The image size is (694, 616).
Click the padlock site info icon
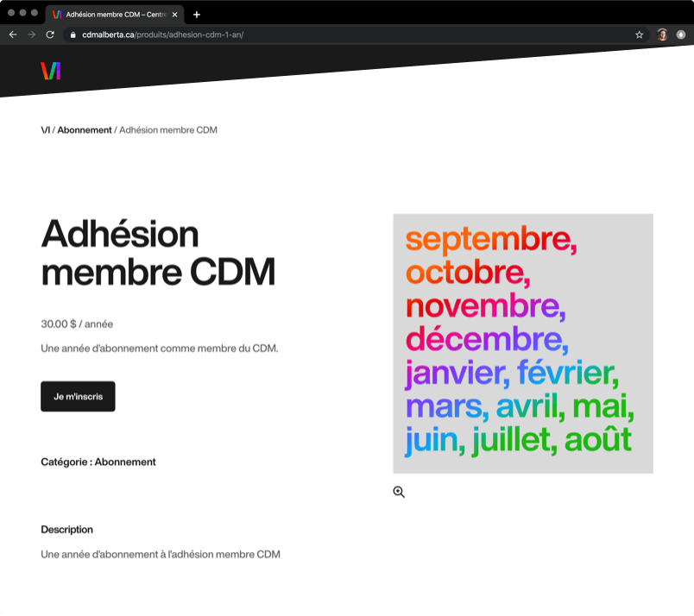pos(73,35)
